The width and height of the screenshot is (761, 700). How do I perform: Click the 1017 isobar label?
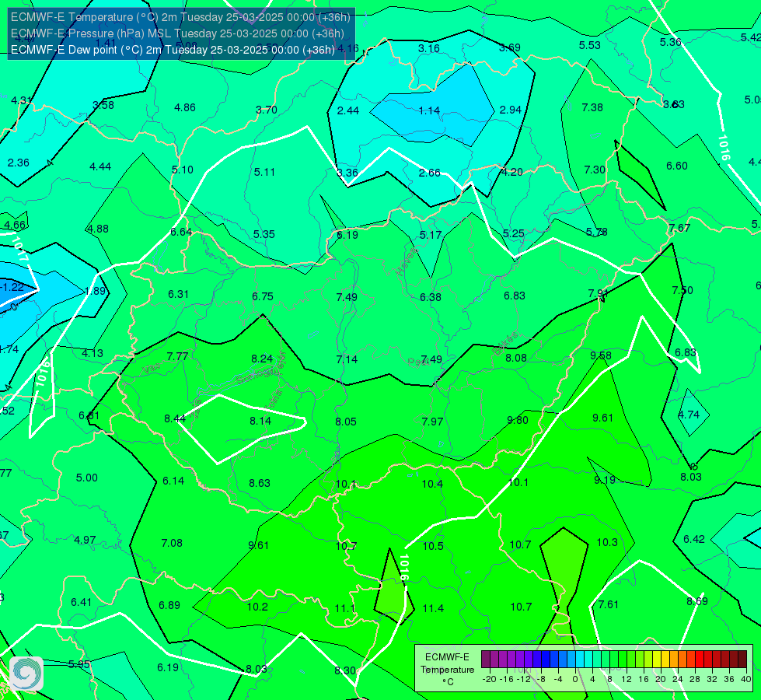[20, 249]
